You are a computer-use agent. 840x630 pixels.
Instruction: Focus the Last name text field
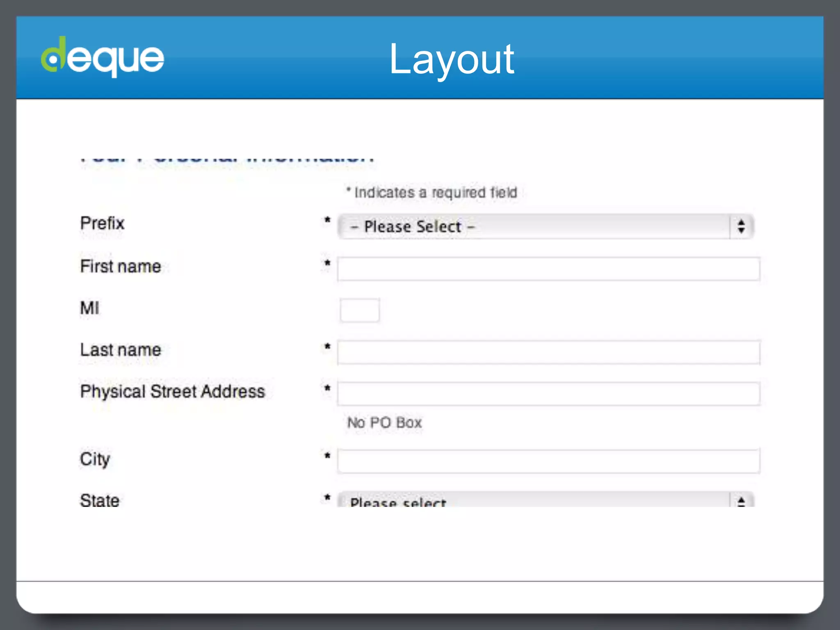[x=548, y=352]
